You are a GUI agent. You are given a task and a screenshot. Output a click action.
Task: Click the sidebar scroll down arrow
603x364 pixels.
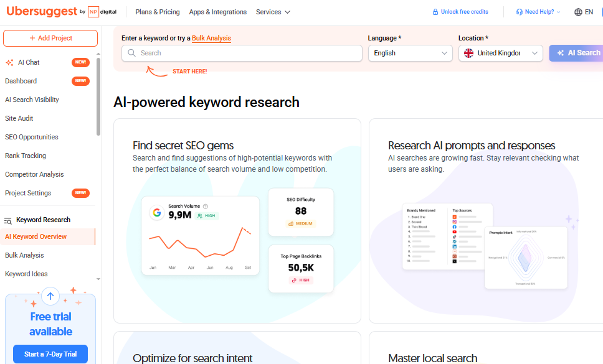(x=98, y=279)
